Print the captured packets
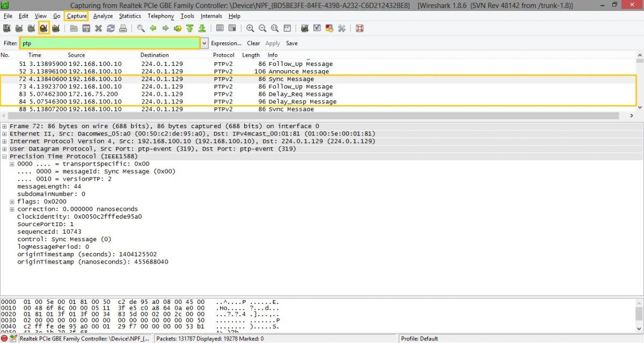The image size is (644, 343). (123, 28)
